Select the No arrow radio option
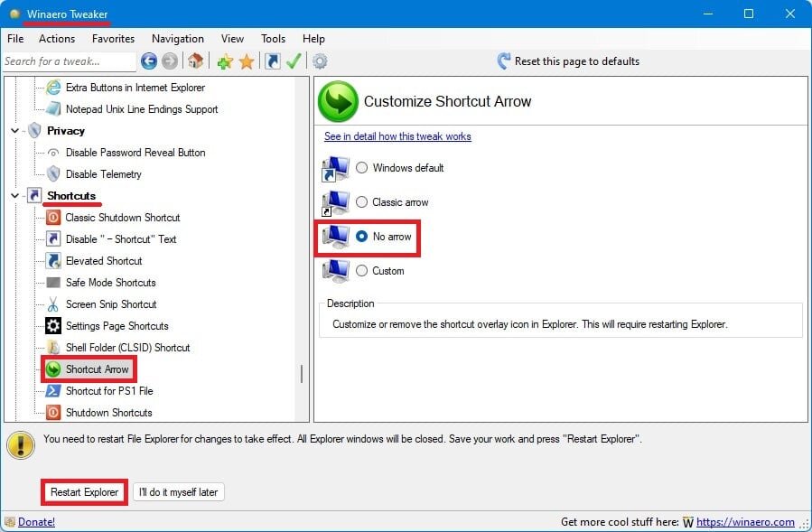The height and width of the screenshot is (532, 812). point(361,237)
